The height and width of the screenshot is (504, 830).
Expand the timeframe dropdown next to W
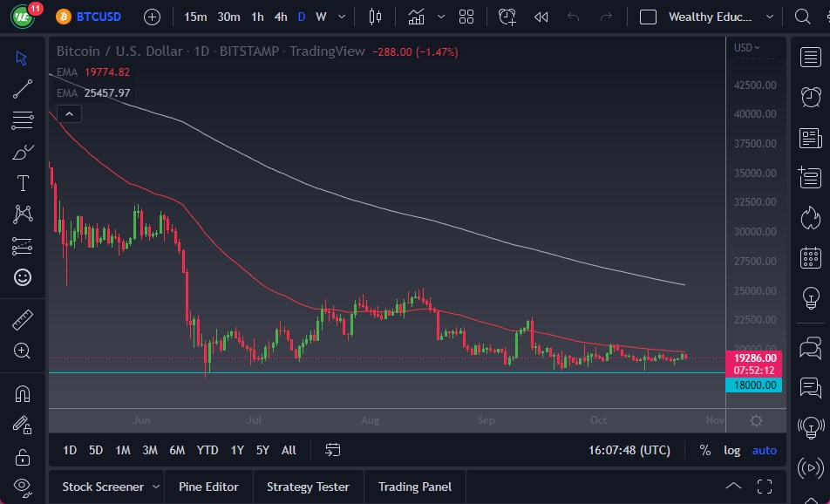pos(341,16)
